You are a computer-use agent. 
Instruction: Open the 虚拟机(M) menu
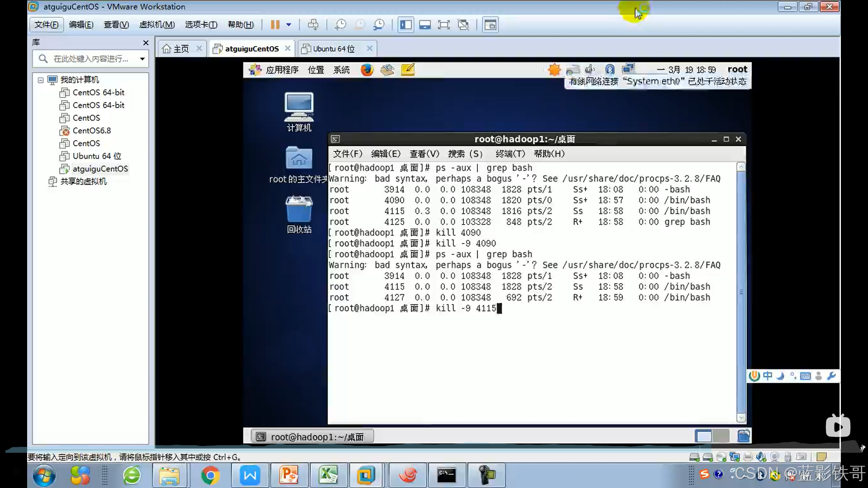(x=157, y=25)
